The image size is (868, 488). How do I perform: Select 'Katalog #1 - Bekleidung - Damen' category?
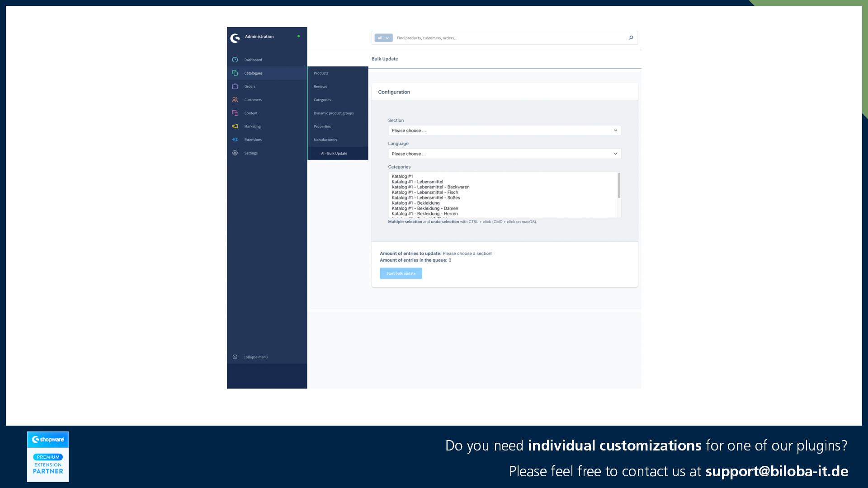[x=425, y=208]
